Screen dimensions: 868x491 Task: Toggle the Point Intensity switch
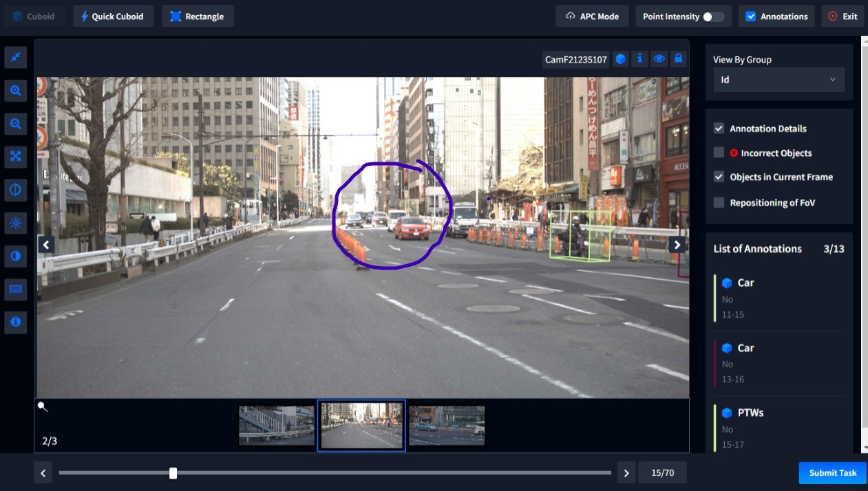713,17
